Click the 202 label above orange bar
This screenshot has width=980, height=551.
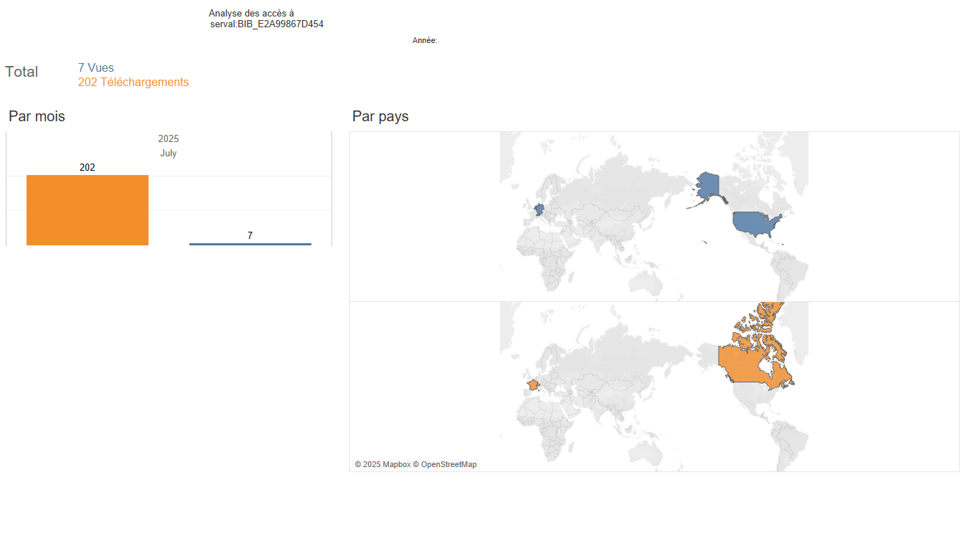88,167
